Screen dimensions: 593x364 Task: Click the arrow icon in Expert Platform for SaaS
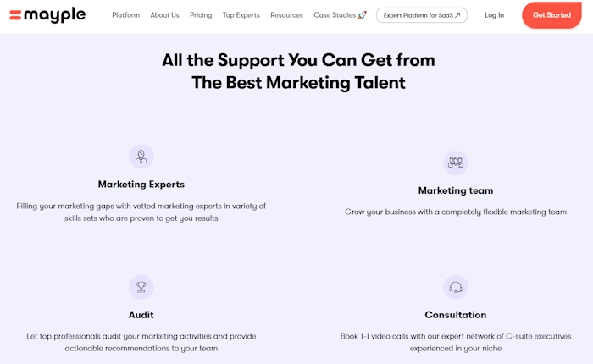pyautogui.click(x=457, y=15)
